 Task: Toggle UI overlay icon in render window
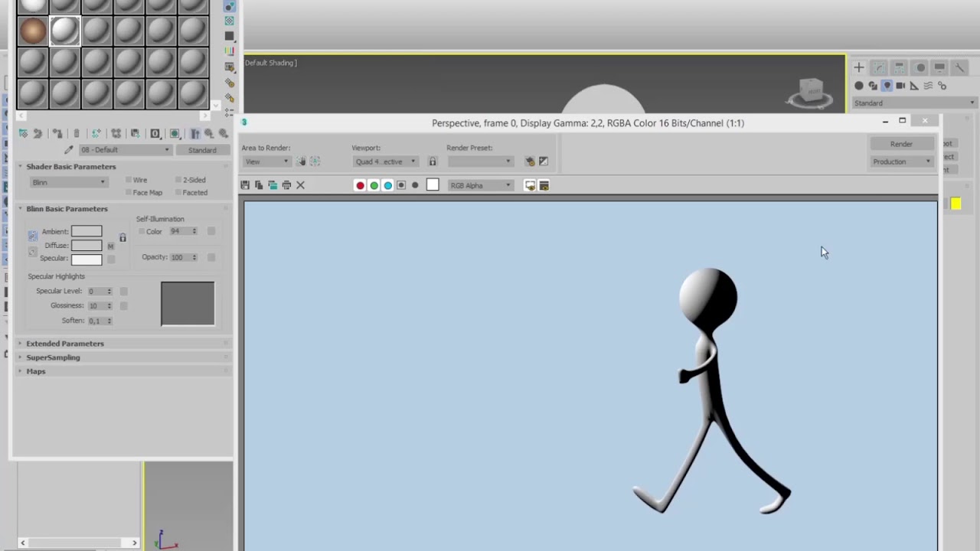click(530, 185)
